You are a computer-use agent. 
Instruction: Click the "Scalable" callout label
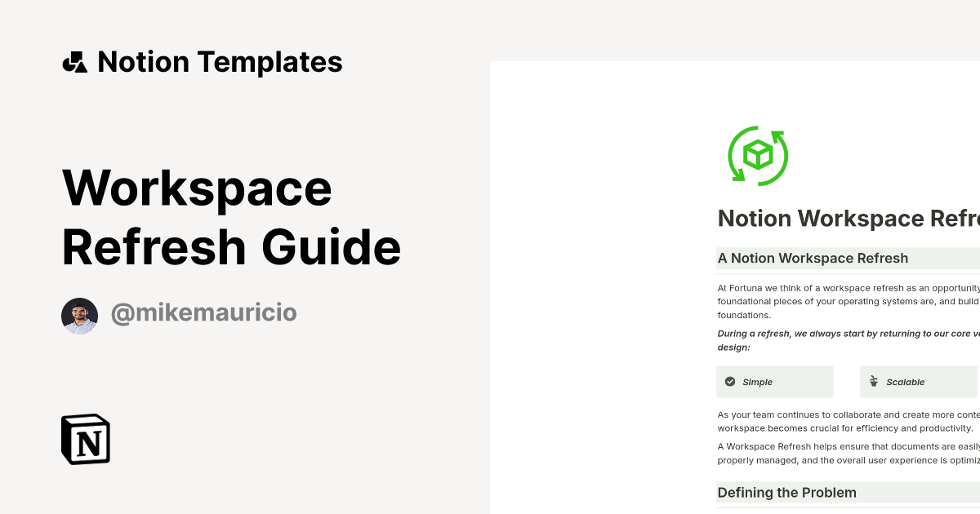click(905, 382)
